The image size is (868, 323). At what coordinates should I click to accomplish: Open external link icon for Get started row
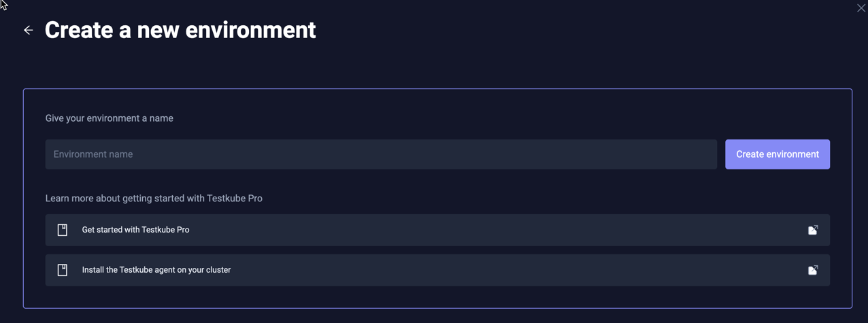tap(812, 230)
